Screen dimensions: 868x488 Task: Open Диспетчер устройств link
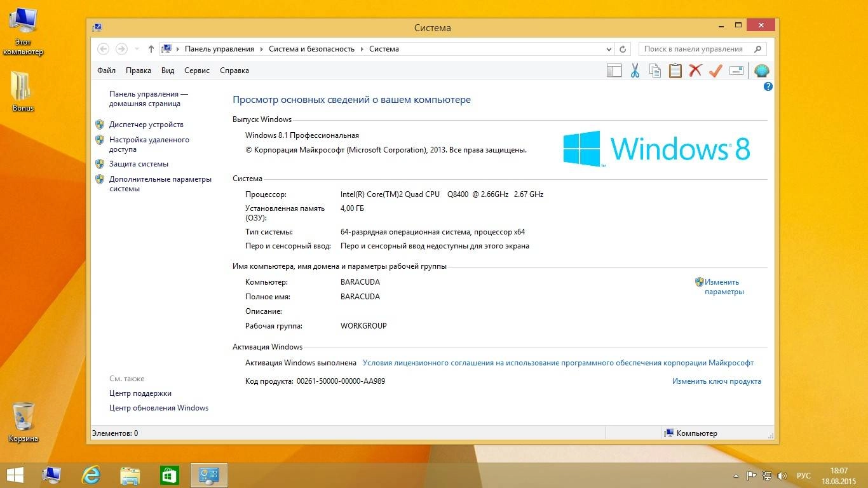[x=146, y=125]
